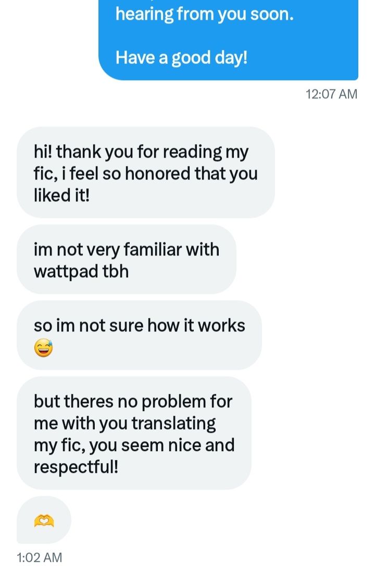Tap the grinning sweat emoji
Image resolution: width=375 pixels, height=588 pixels.
click(44, 348)
